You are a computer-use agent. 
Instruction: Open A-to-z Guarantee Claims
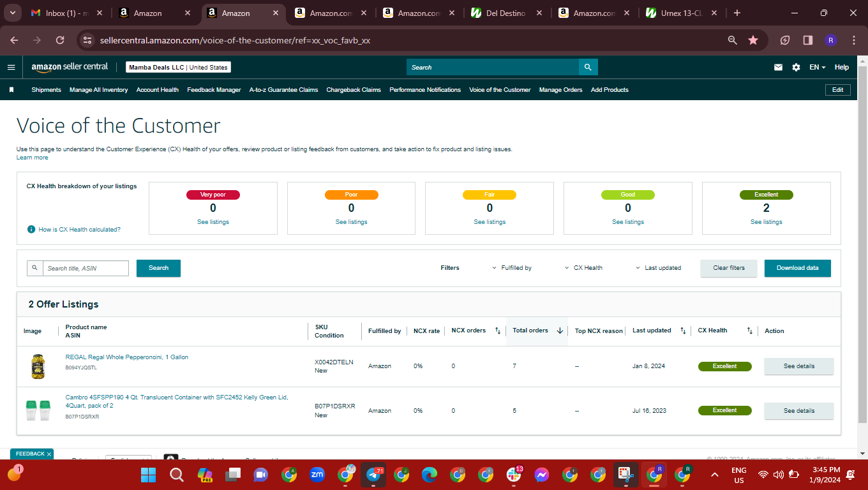point(283,90)
